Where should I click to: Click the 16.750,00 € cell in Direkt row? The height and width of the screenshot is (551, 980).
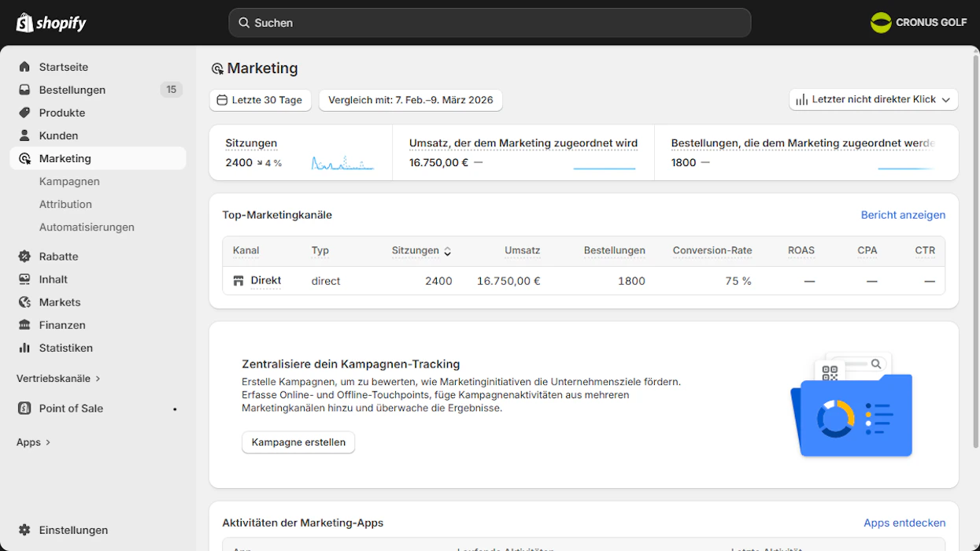tap(508, 281)
